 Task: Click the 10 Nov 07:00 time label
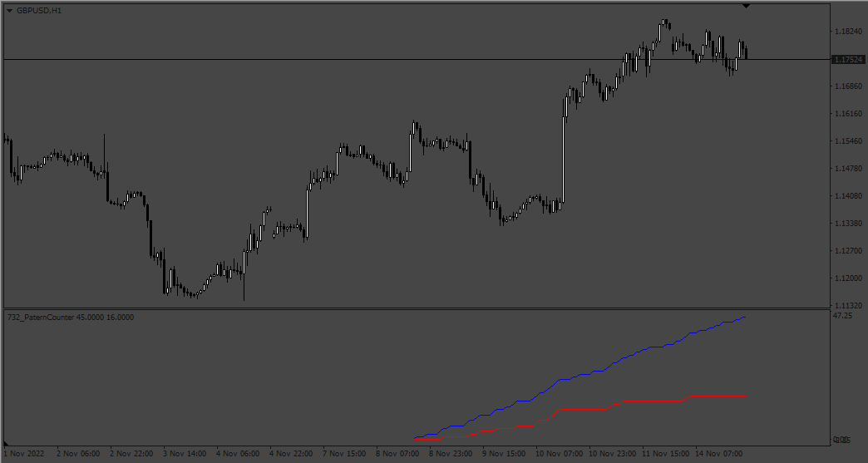point(559,454)
